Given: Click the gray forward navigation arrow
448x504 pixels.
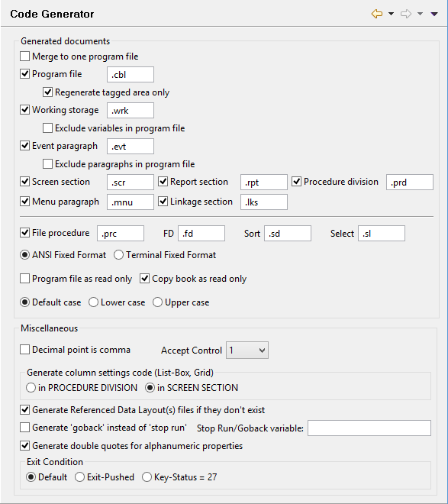Looking at the screenshot, I should [x=406, y=14].
